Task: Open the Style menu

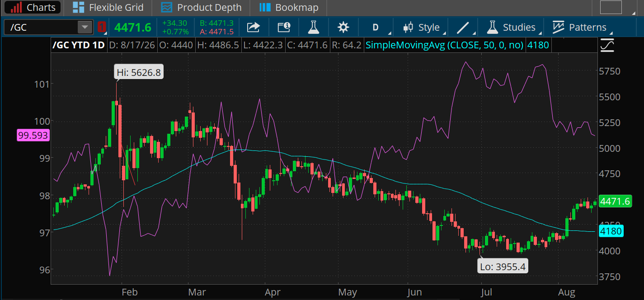Action: [422, 28]
